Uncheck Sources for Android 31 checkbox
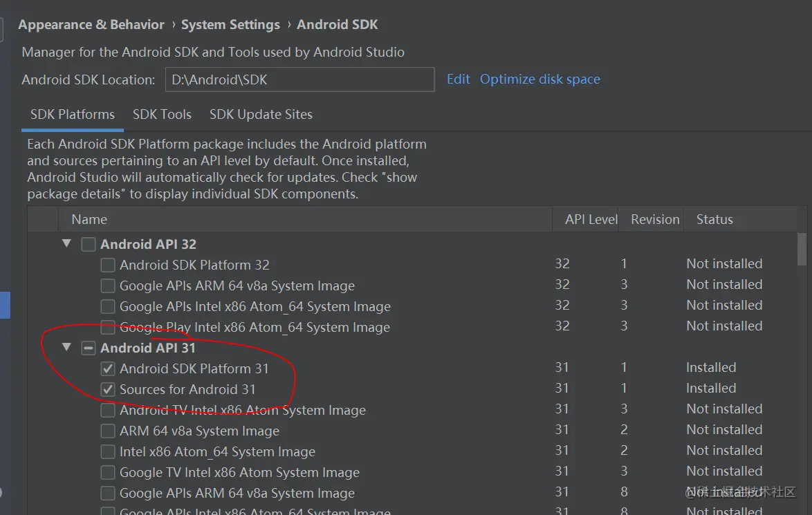 pyautogui.click(x=108, y=389)
